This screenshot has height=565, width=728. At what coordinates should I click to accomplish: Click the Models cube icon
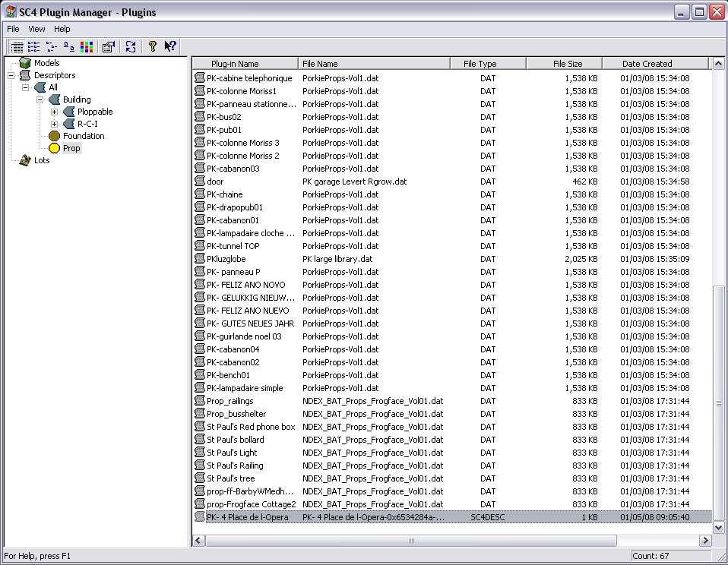click(25, 63)
